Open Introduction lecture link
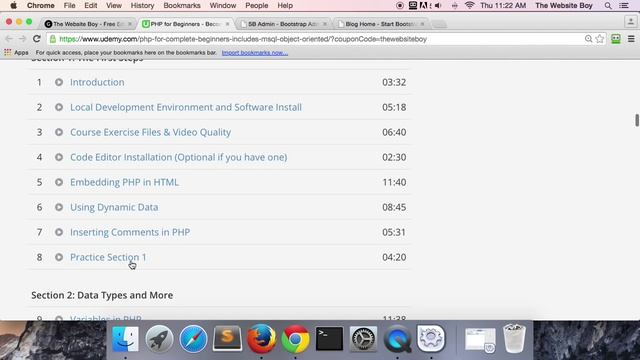 pyautogui.click(x=97, y=82)
